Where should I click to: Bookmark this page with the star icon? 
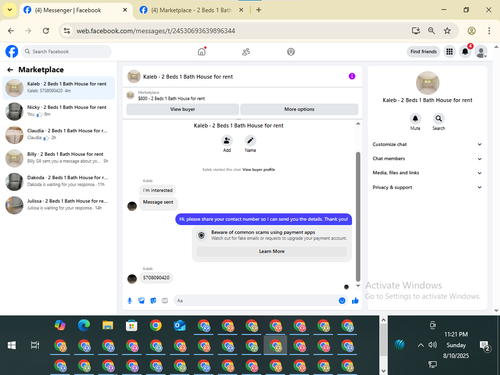447,31
